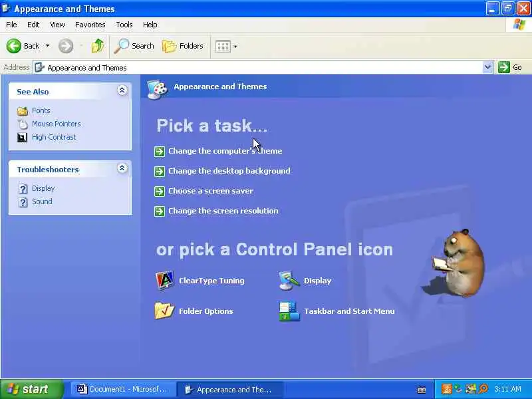Open the High Contrast link
The image size is (532, 399).
54,137
